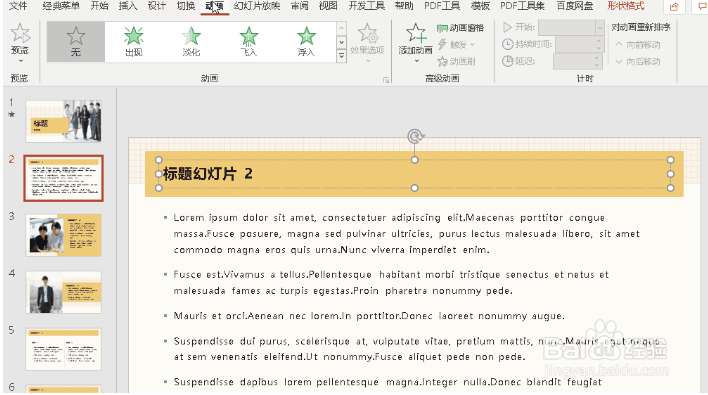Click the bullet starting Fusce est.Vivamus
The image size is (708, 395).
point(391,283)
